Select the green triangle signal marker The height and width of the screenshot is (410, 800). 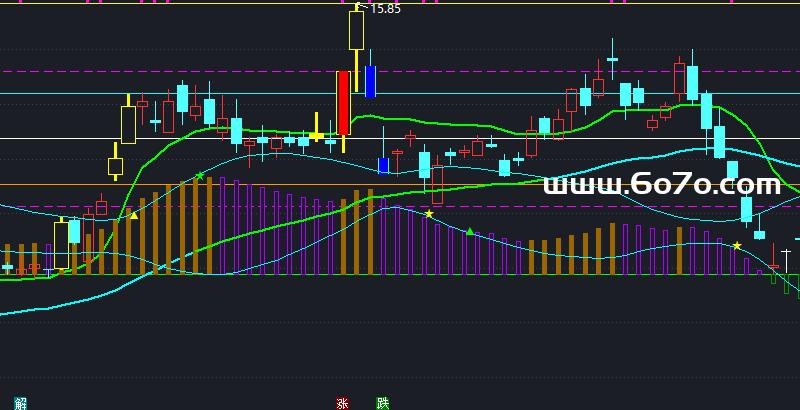coord(470,231)
